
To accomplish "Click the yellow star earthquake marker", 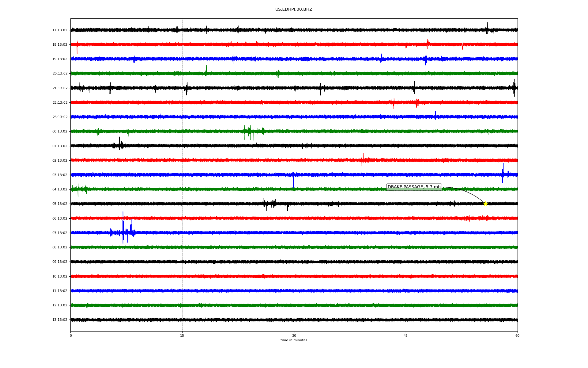I will 485,204.
